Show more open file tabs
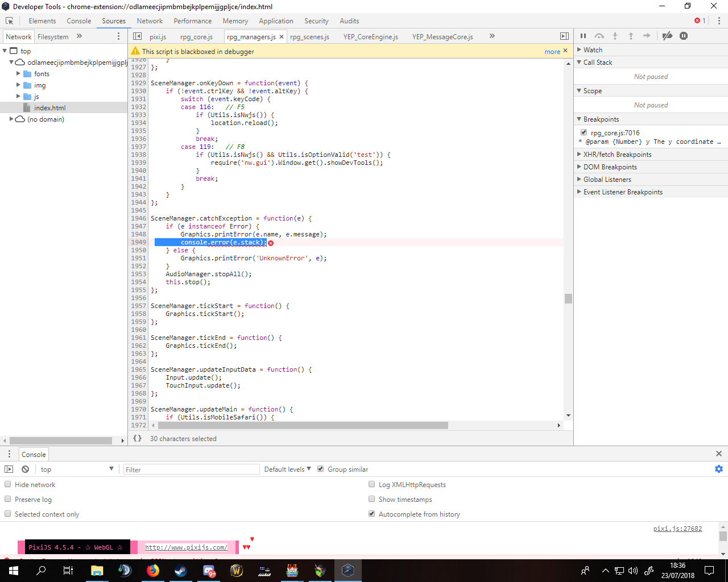This screenshot has width=728, height=582. (x=492, y=36)
